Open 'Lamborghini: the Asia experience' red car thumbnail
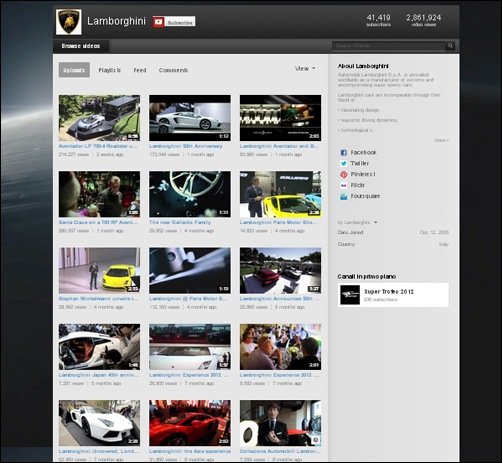Image resolution: width=502 pixels, height=463 pixels. 190,423
